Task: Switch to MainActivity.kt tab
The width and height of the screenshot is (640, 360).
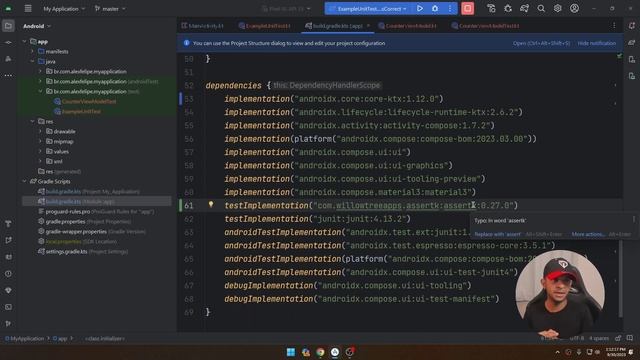Action: coord(203,26)
